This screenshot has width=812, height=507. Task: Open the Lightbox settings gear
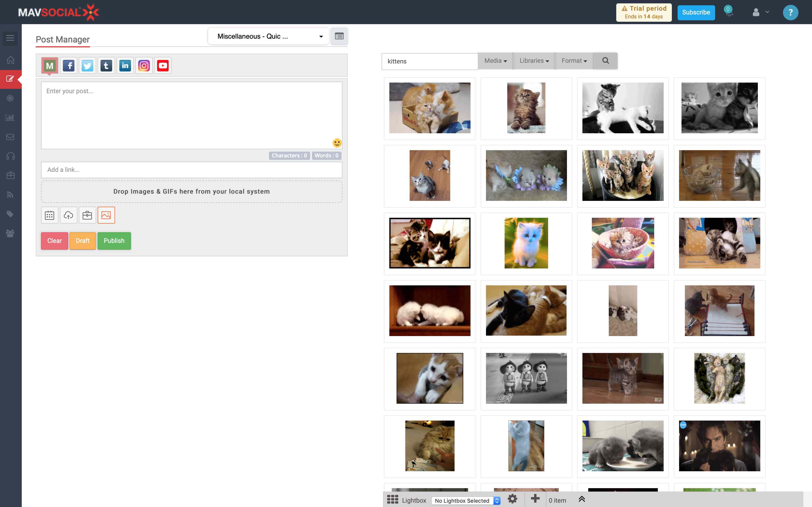512,499
